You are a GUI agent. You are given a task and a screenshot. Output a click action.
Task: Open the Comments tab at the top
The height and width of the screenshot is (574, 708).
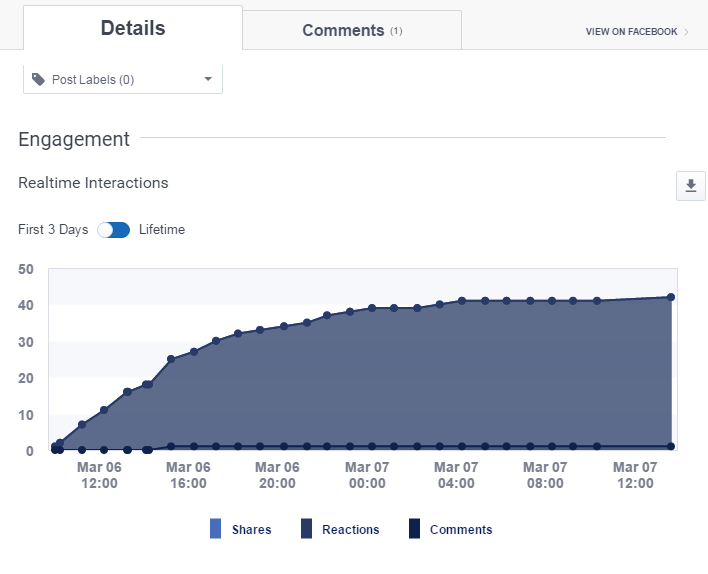[x=343, y=31]
